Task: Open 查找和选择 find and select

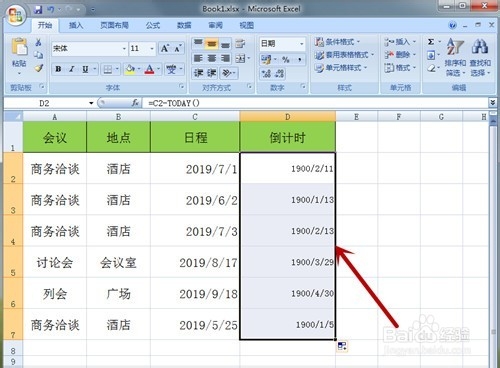Action: 480,57
